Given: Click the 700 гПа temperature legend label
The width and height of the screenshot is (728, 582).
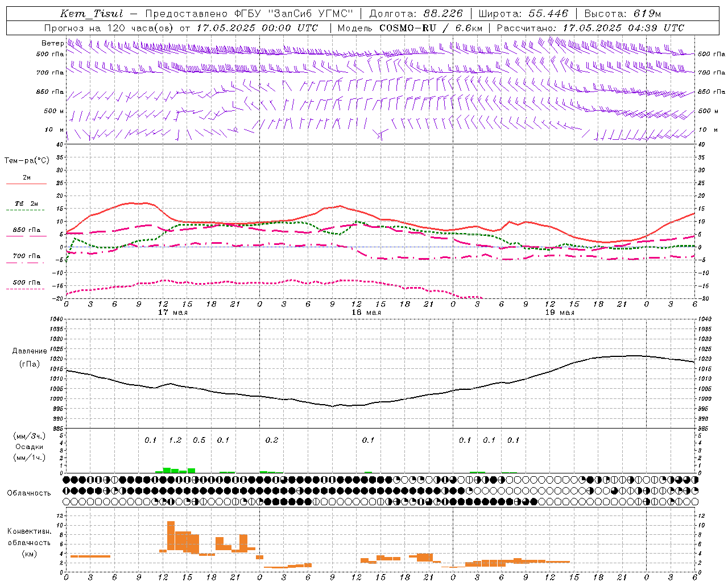Looking at the screenshot, I should 26,256.
